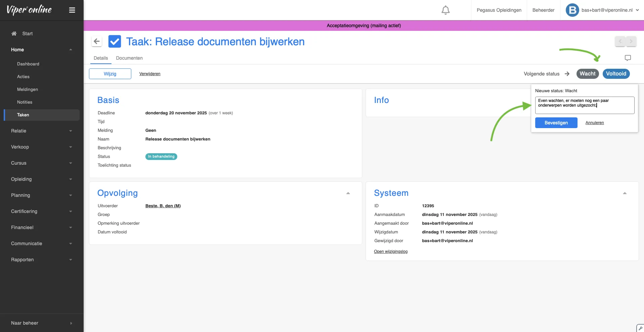Viewport: 644px width, 332px height.
Task: Set next status to Wacht
Action: [x=587, y=74]
